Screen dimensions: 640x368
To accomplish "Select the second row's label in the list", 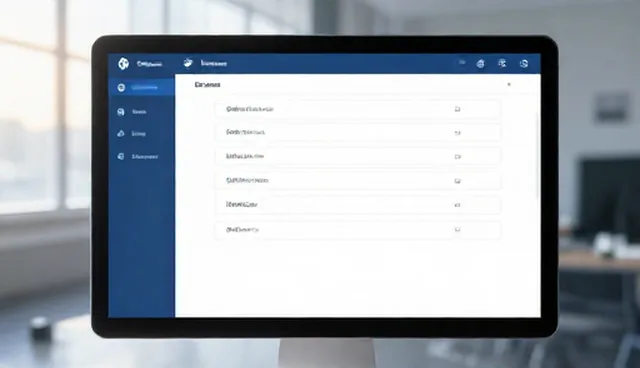I will pos(245,132).
